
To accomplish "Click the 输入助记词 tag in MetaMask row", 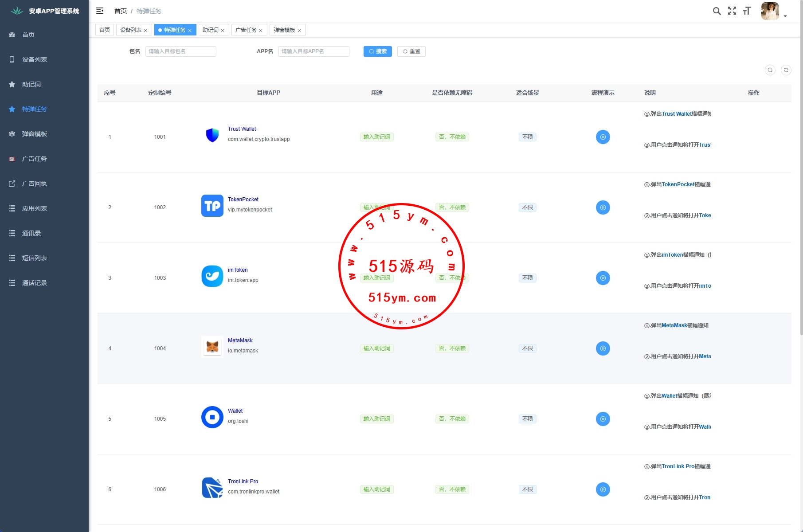I will pyautogui.click(x=377, y=348).
